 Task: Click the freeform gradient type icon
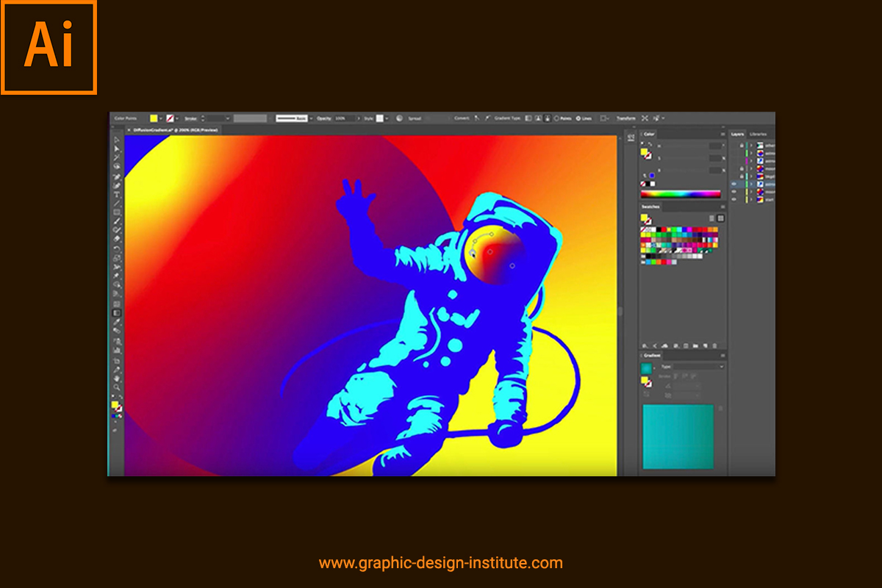pyautogui.click(x=548, y=118)
